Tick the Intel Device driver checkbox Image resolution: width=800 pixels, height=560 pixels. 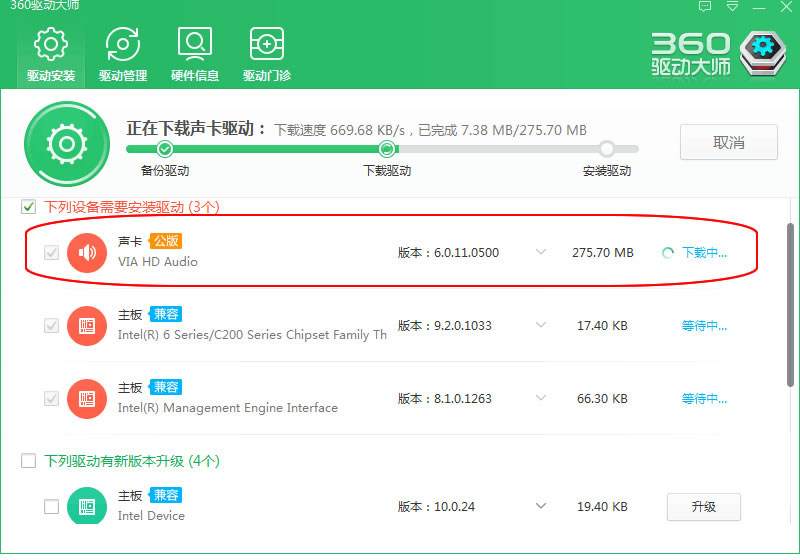pos(51,507)
